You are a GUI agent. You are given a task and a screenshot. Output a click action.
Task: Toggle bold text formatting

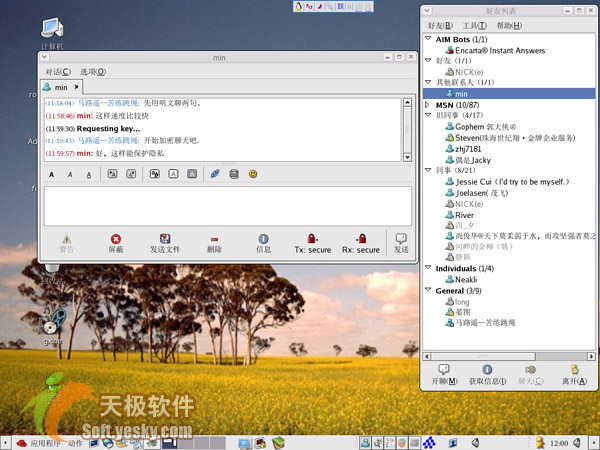pyautogui.click(x=52, y=174)
